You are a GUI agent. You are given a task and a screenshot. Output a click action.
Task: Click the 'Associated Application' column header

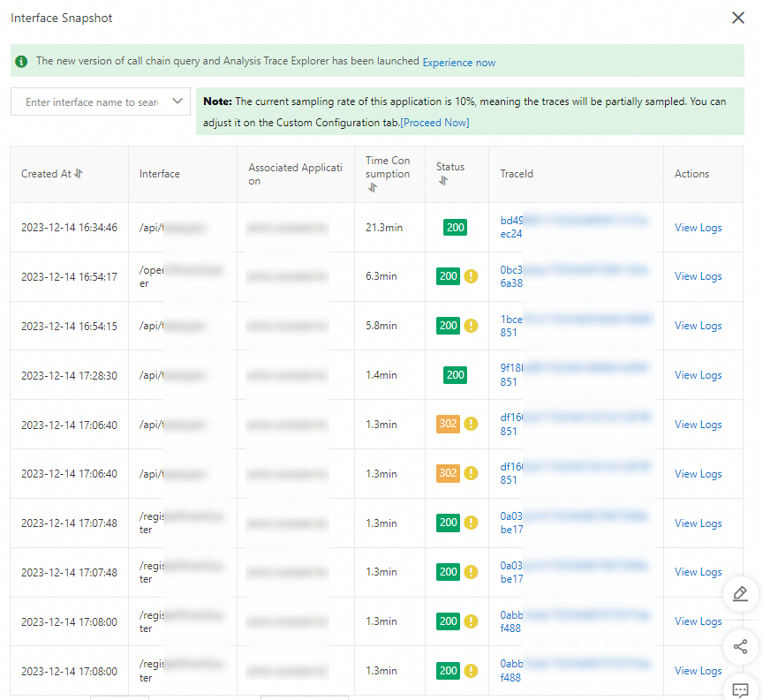pyautogui.click(x=295, y=174)
